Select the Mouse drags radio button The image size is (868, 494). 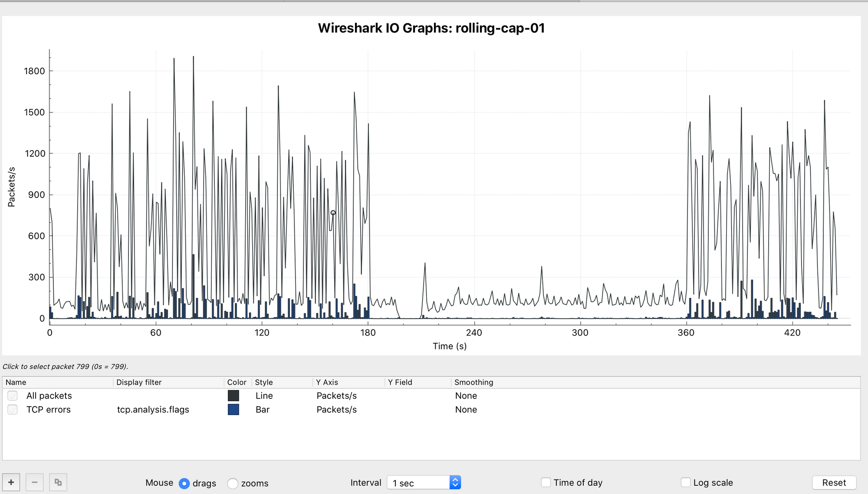tap(184, 483)
